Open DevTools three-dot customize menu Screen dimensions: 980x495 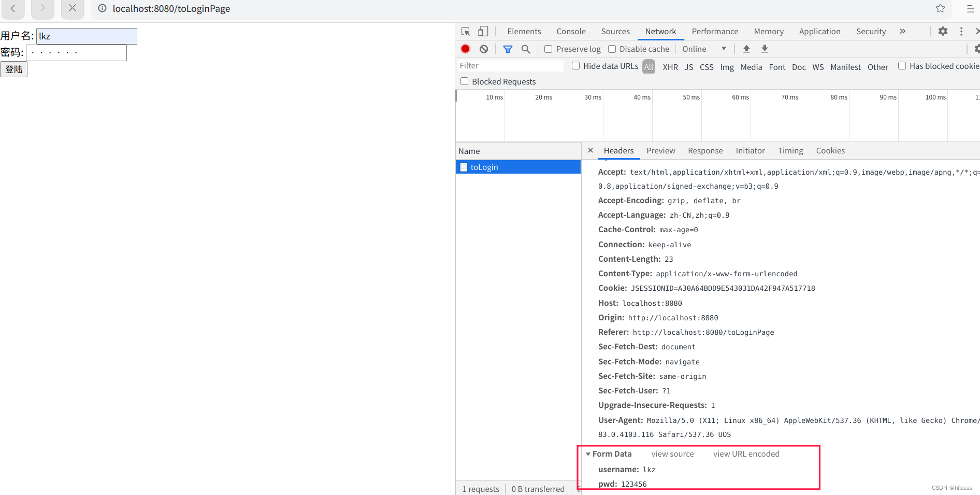961,32
